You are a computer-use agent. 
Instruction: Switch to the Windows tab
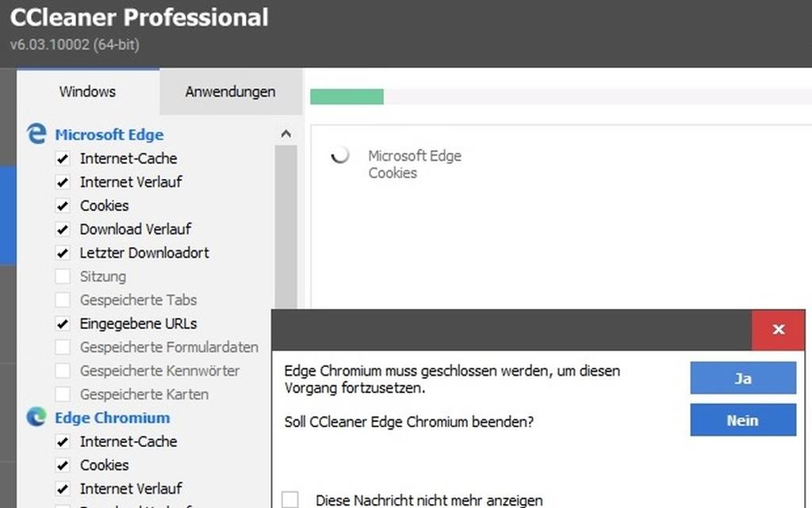pyautogui.click(x=87, y=92)
